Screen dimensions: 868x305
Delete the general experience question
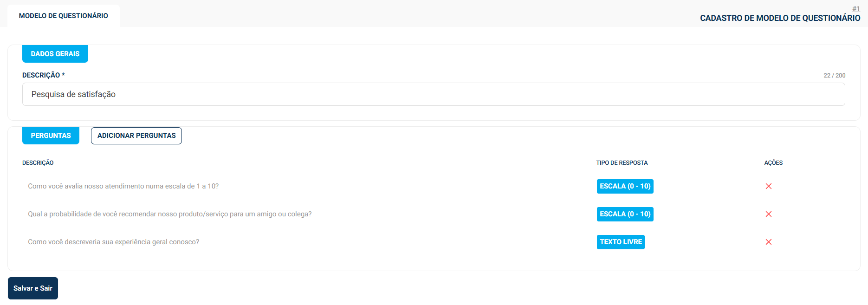769,242
